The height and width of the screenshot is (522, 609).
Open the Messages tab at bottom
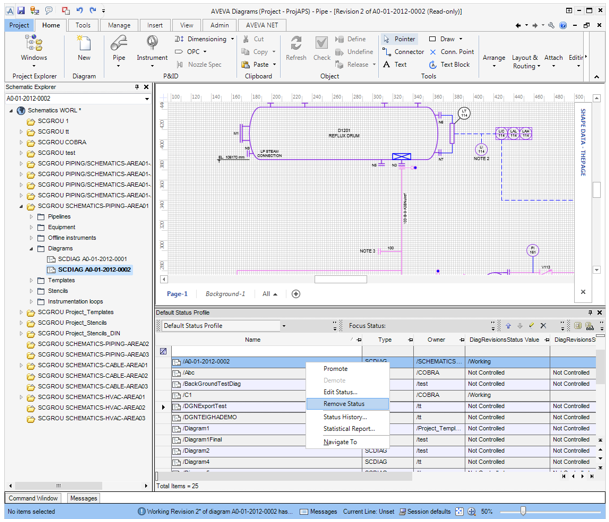point(84,498)
